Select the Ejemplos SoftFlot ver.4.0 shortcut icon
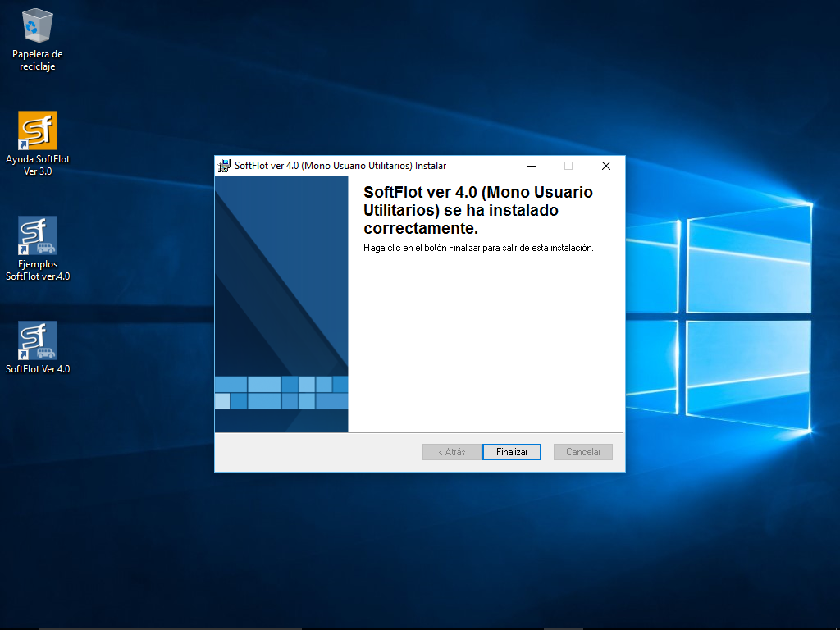 38,235
